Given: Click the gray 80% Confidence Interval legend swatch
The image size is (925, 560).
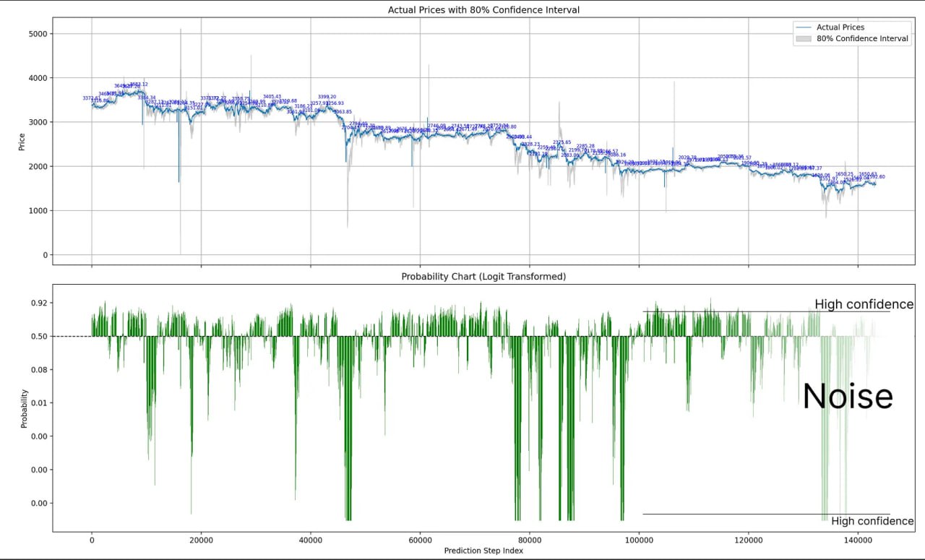Looking at the screenshot, I should click(x=803, y=39).
